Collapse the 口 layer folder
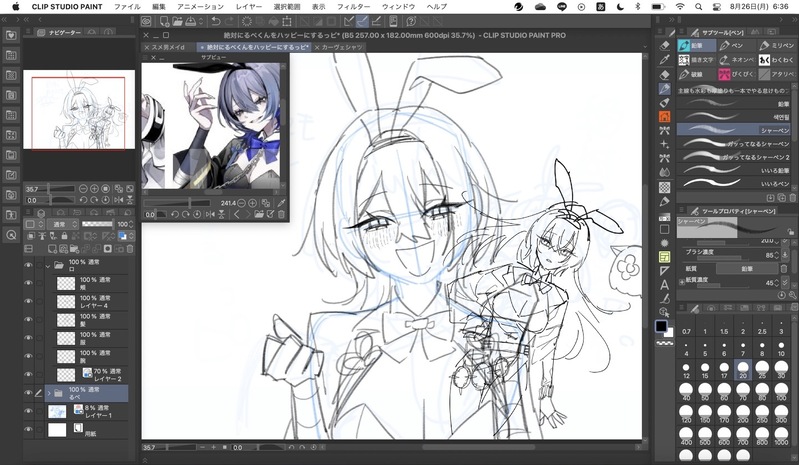The height and width of the screenshot is (465, 799). click(x=48, y=265)
